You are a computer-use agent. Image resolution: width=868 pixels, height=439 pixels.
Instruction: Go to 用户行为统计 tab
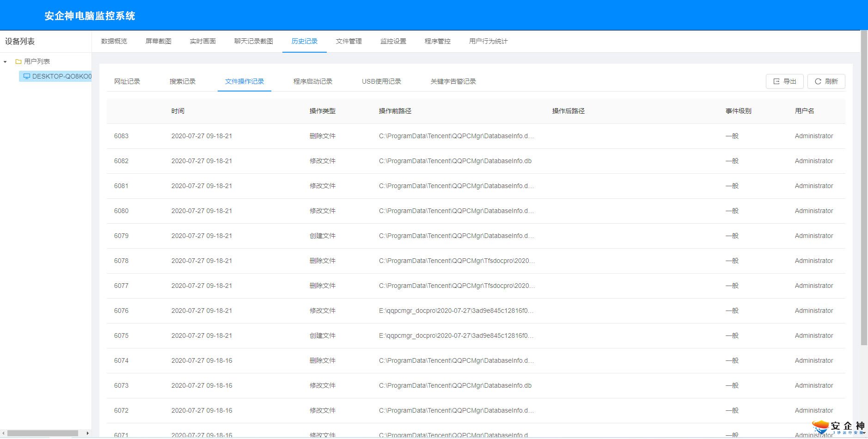pos(489,41)
